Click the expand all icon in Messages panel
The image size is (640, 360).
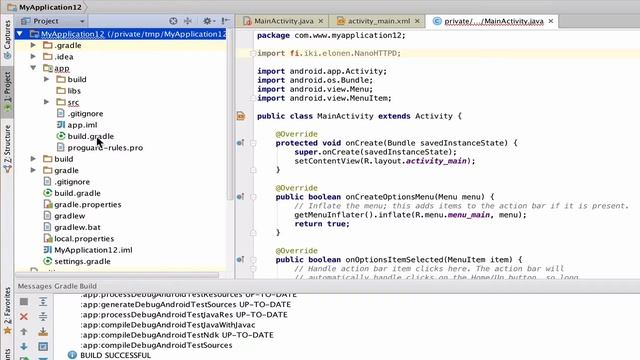[43, 302]
